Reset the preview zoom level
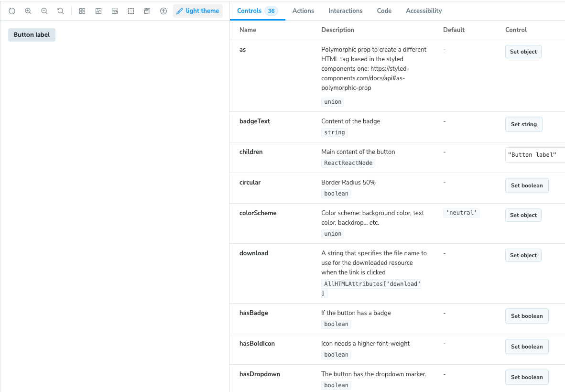This screenshot has height=392, width=565. click(x=61, y=11)
